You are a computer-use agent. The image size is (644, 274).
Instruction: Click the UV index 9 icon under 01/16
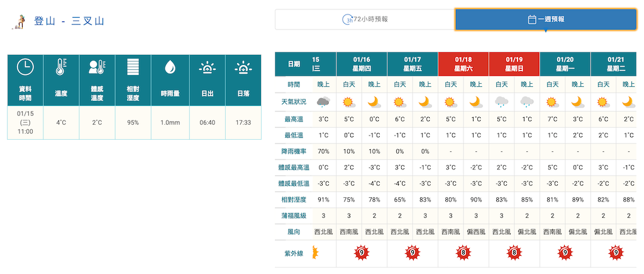(362, 253)
